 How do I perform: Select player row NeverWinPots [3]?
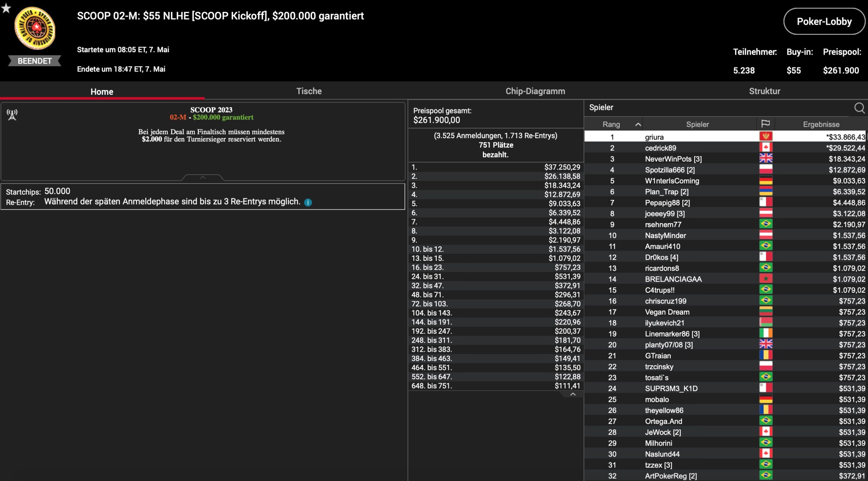click(725, 158)
